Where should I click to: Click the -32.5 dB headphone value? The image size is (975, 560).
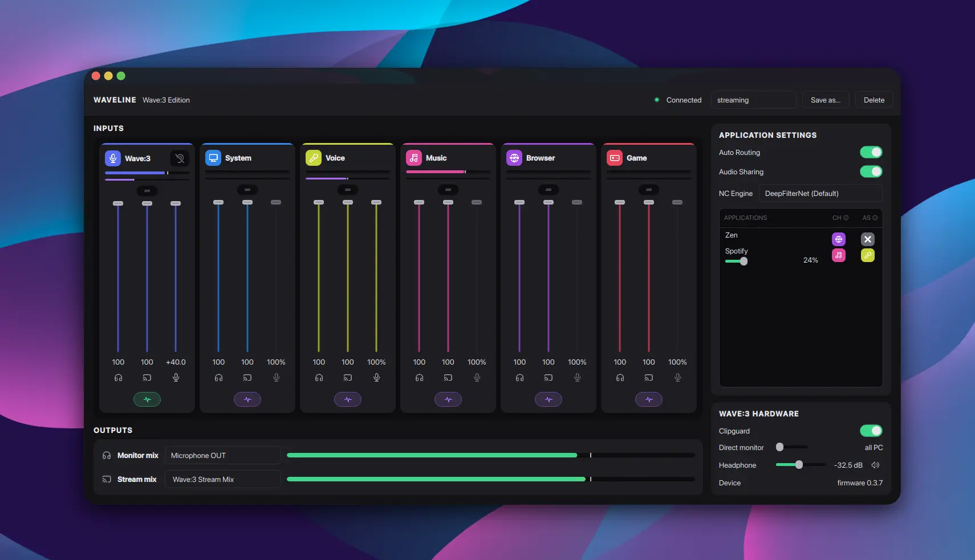[x=848, y=465]
